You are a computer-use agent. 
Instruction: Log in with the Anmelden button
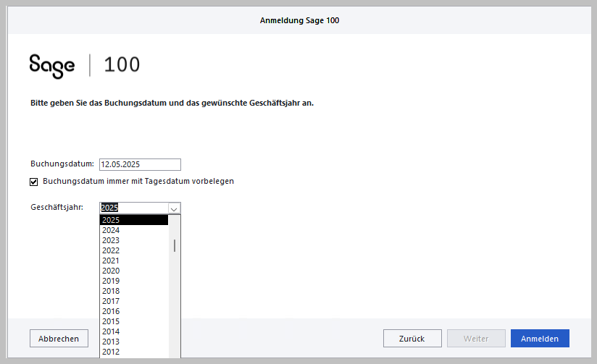[540, 338]
